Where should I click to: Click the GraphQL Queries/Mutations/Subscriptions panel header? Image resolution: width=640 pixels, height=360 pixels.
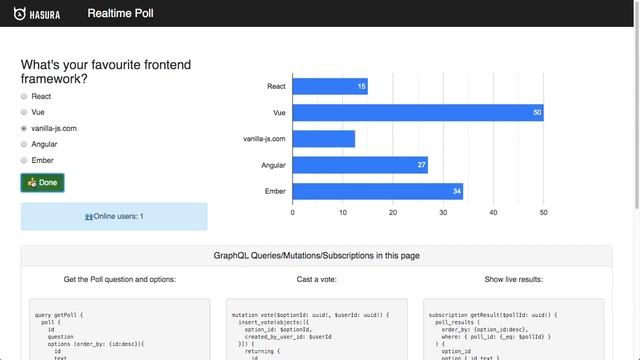[x=317, y=256]
